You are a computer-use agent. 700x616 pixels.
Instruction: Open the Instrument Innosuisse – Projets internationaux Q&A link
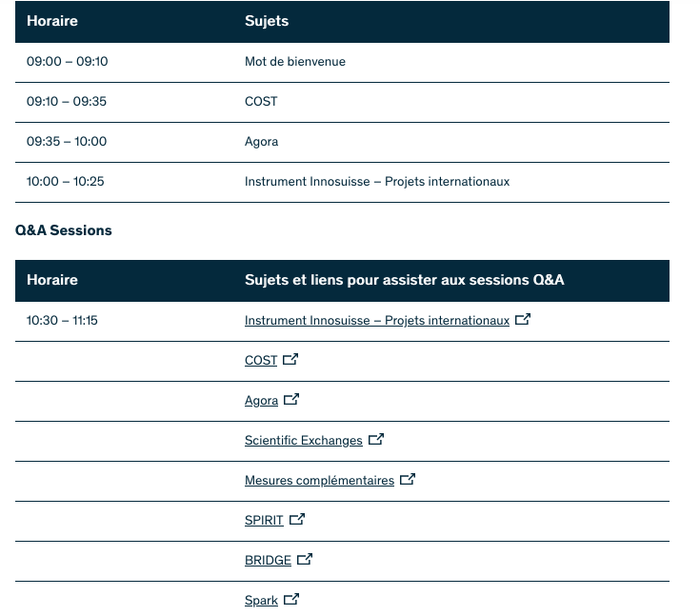376,321
